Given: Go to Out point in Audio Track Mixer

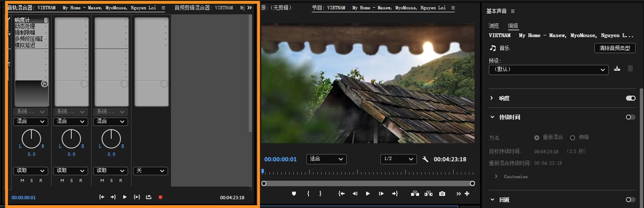Looking at the screenshot, I should pos(113,197).
